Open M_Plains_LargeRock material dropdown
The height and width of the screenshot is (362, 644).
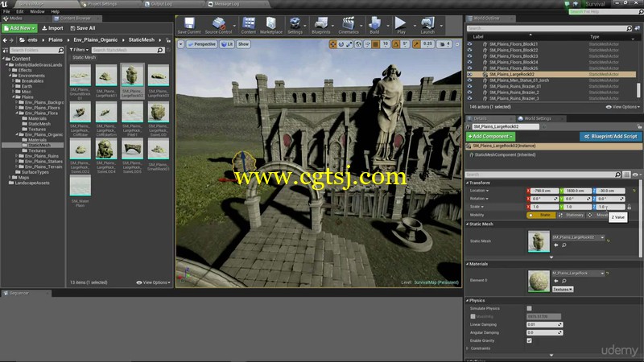point(578,274)
